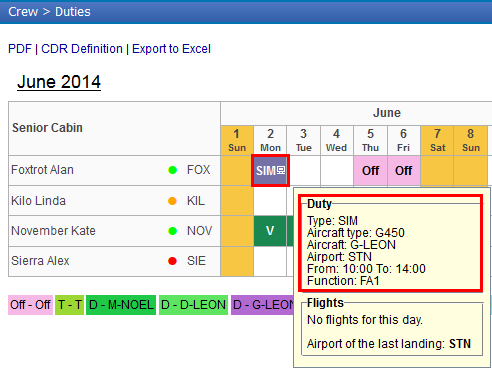Screen dimensions: 492x369
Task: Click the 8 Sun column header
Action: pos(471,140)
